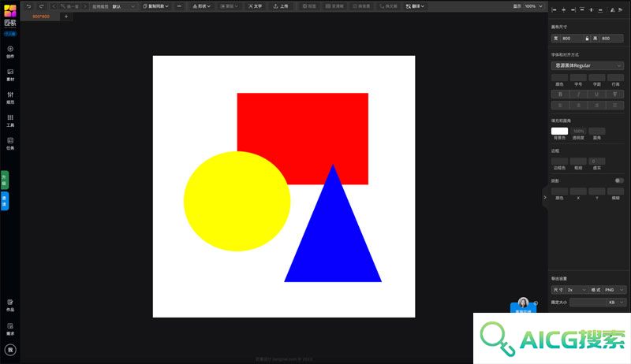Open the KB unit dropdown
Image resolution: width=631 pixels, height=364 pixels.
point(616,302)
